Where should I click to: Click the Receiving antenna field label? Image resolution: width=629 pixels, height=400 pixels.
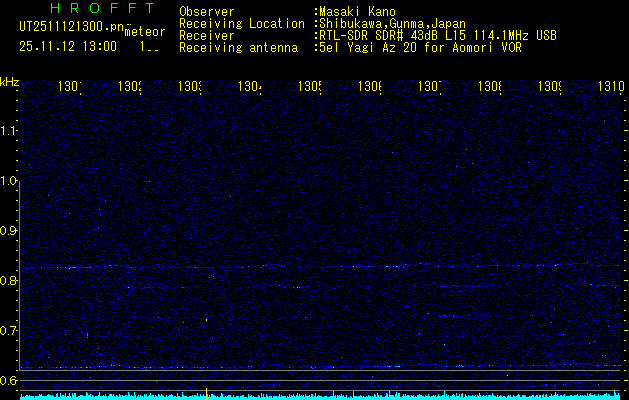pos(238,47)
